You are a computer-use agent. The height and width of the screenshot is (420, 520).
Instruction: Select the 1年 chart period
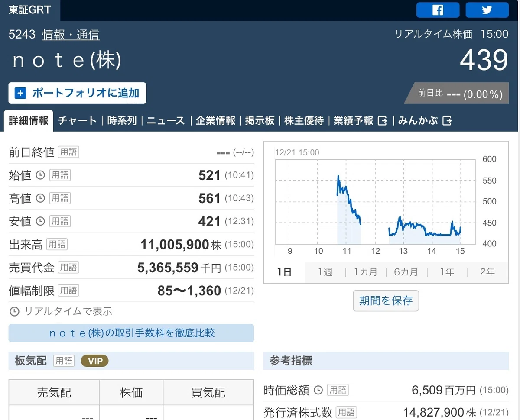[447, 272]
